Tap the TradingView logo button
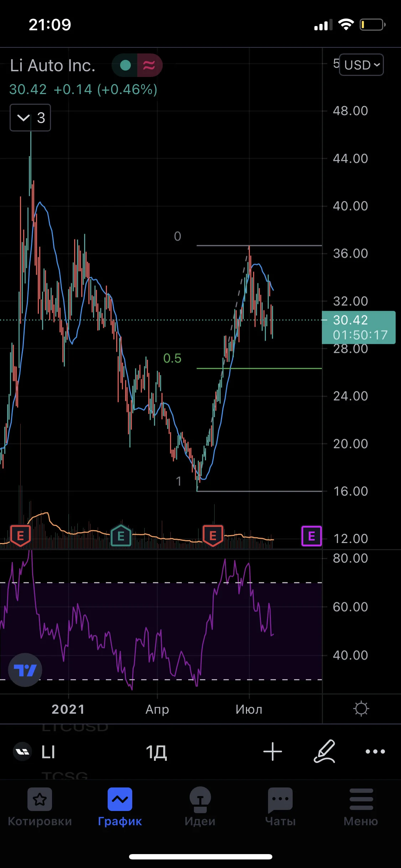401x868 pixels. click(25, 670)
